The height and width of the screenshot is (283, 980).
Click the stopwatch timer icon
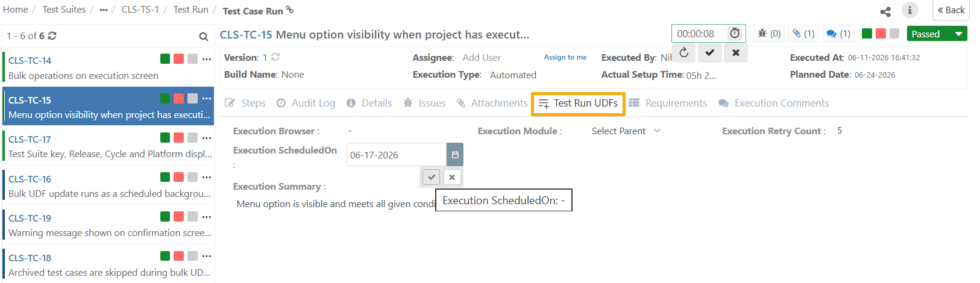click(x=735, y=34)
